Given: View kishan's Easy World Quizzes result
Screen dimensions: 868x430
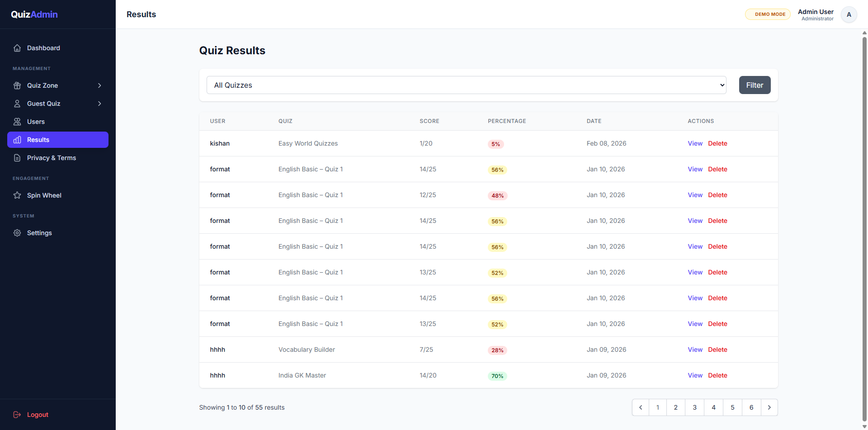Looking at the screenshot, I should click(x=695, y=143).
